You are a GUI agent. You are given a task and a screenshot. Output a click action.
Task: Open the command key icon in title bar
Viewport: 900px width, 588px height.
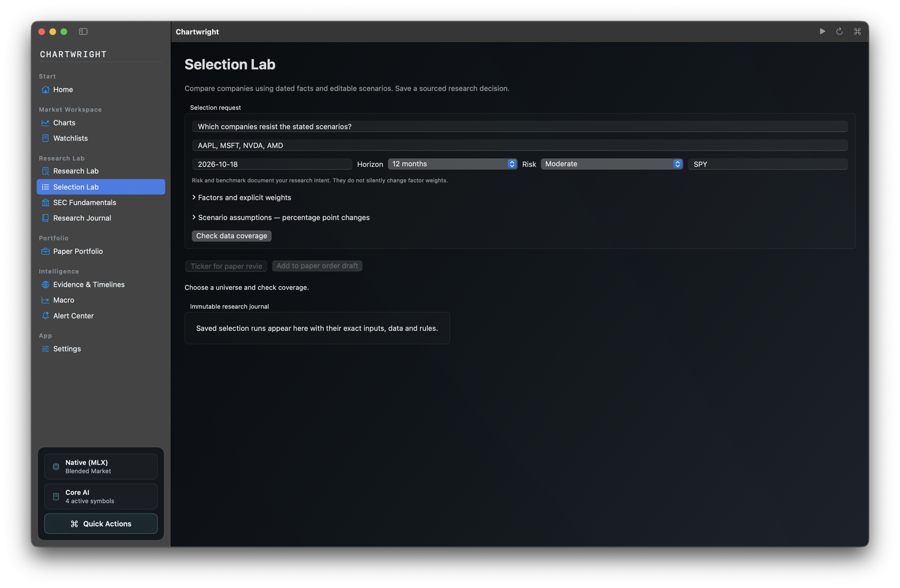tap(857, 31)
